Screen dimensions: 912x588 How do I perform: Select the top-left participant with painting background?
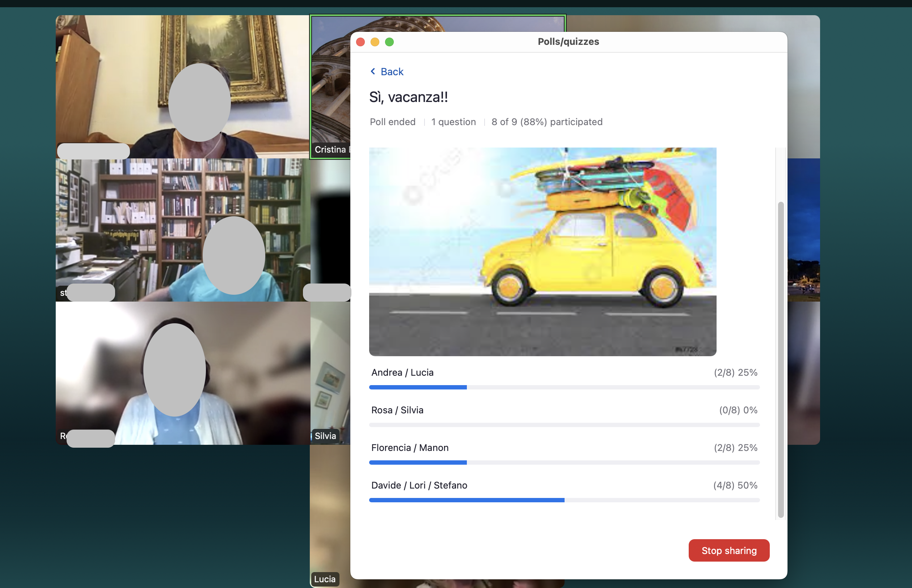tap(182, 87)
